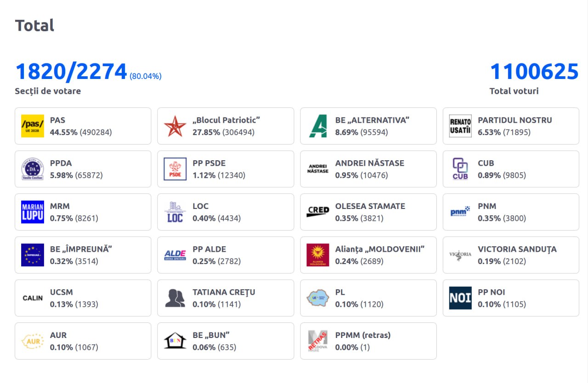This screenshot has width=588, height=383.
Task: Click the purple CUB logo
Action: point(460,169)
